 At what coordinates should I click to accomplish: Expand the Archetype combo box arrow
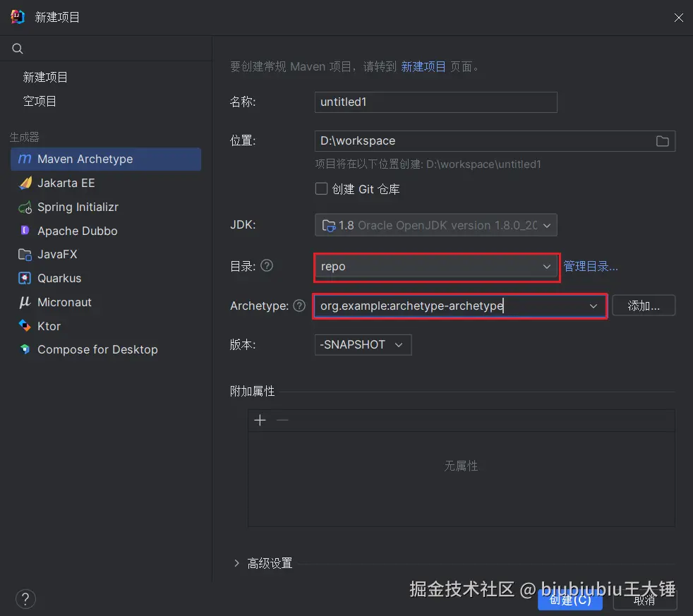pyautogui.click(x=593, y=306)
